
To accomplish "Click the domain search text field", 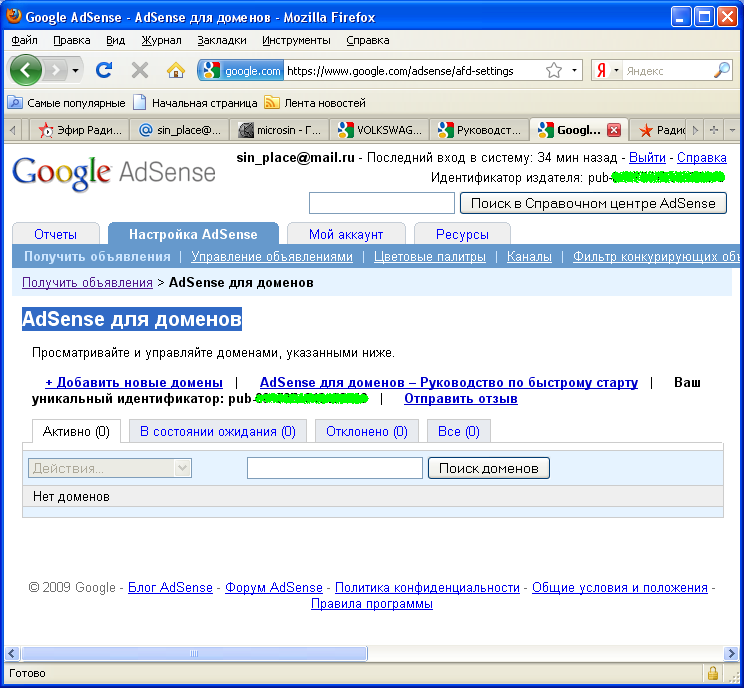I will coord(335,468).
